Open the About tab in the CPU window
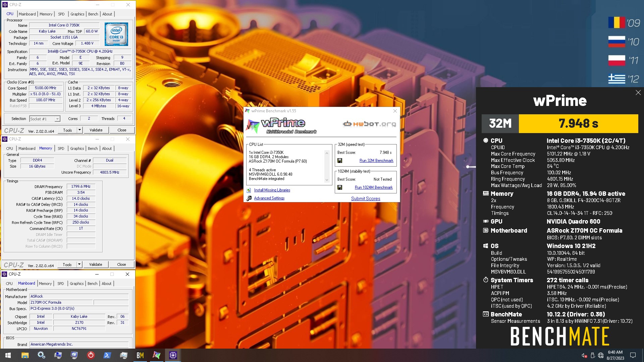Viewport: 644px width, 362px height. pyautogui.click(x=107, y=14)
